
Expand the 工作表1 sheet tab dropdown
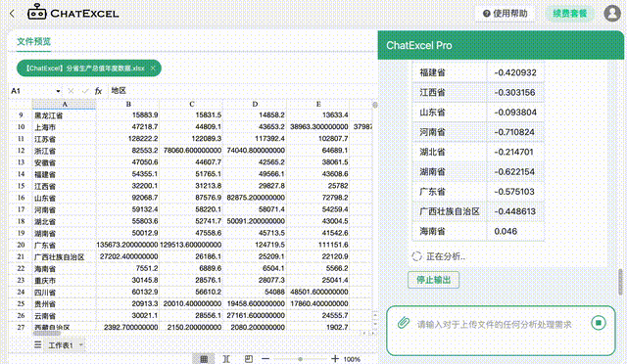[x=81, y=344]
